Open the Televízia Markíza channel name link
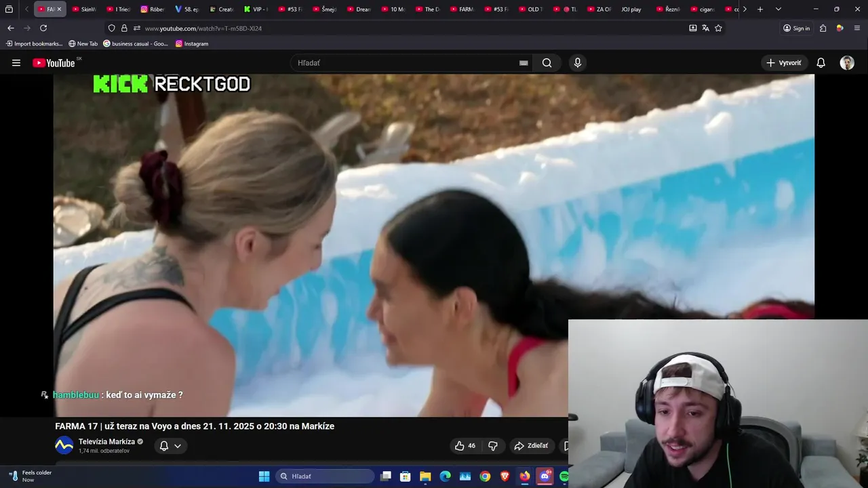The width and height of the screenshot is (868, 488). [106, 441]
